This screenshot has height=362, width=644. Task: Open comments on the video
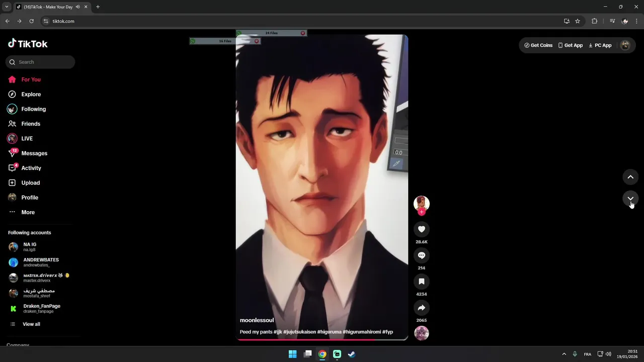tap(422, 255)
